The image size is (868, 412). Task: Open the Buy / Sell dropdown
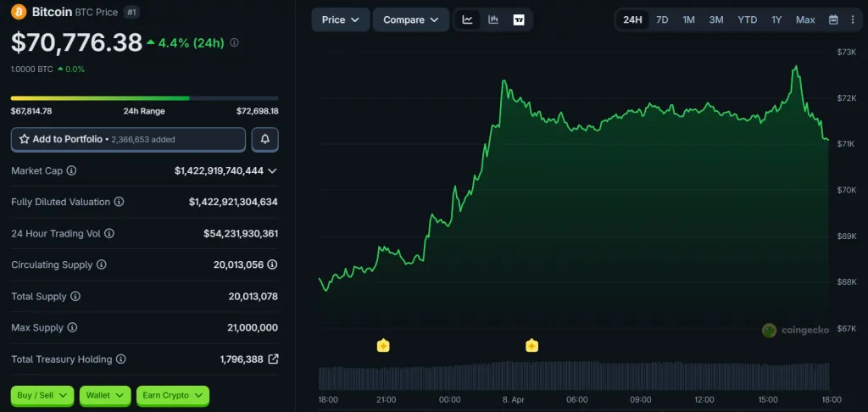(x=42, y=396)
